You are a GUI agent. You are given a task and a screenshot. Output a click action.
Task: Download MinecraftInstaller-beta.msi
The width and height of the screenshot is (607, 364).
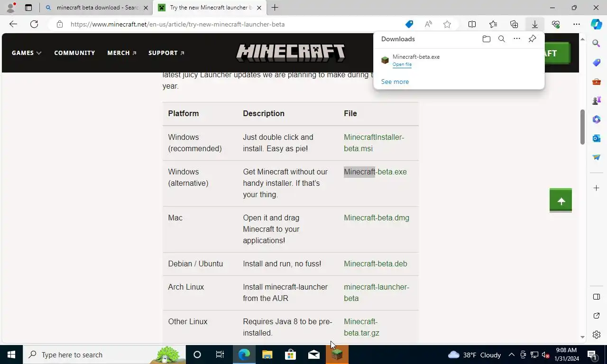tap(374, 143)
